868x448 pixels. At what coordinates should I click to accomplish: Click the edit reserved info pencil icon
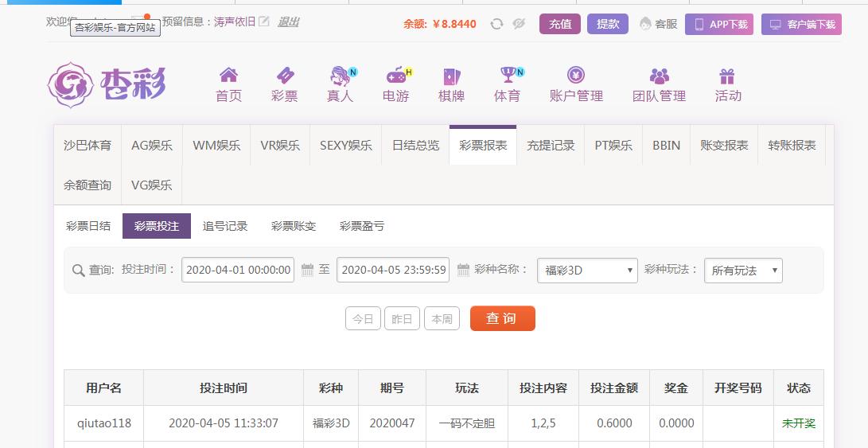[264, 21]
